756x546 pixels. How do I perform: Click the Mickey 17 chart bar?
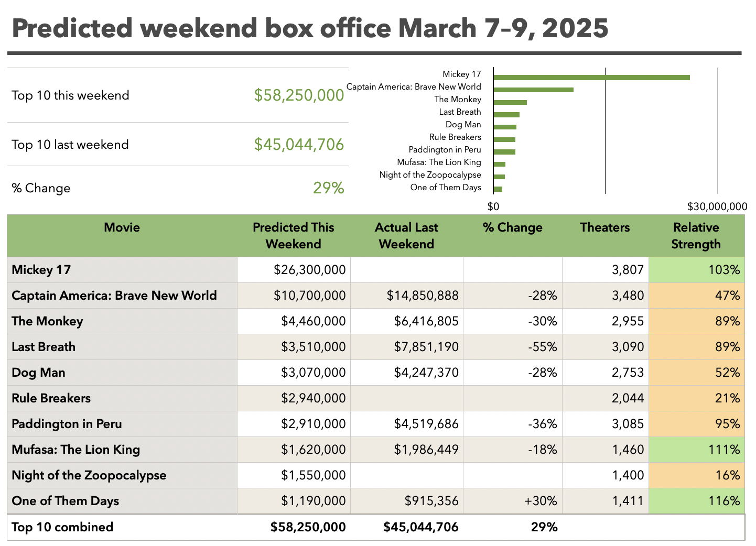pos(591,78)
